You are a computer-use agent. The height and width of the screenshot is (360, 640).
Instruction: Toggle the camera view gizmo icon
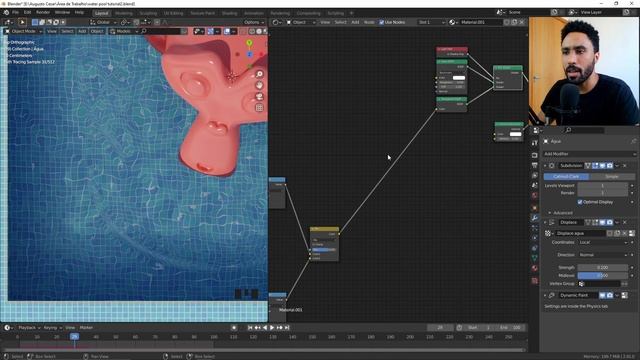tap(259, 96)
